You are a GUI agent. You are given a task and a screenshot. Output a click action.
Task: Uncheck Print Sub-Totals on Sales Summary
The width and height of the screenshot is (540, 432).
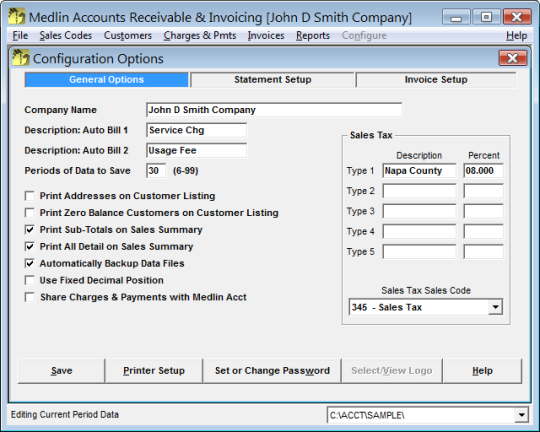click(30, 230)
